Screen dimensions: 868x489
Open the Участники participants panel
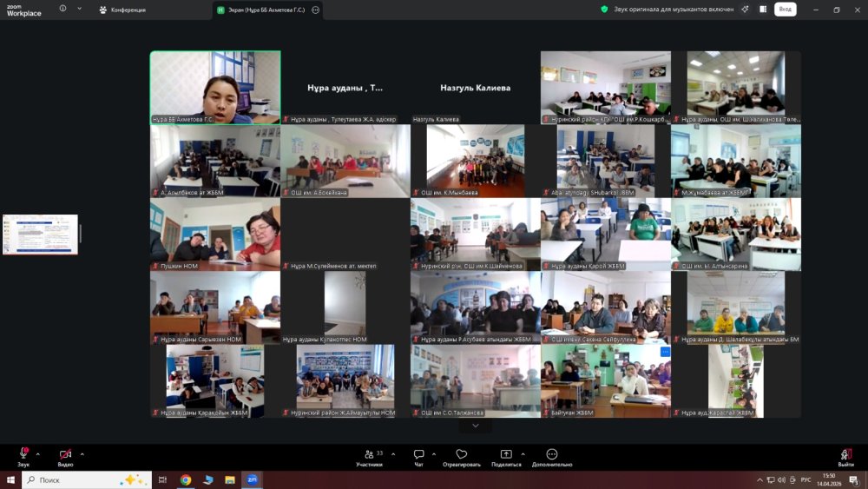[370, 458]
